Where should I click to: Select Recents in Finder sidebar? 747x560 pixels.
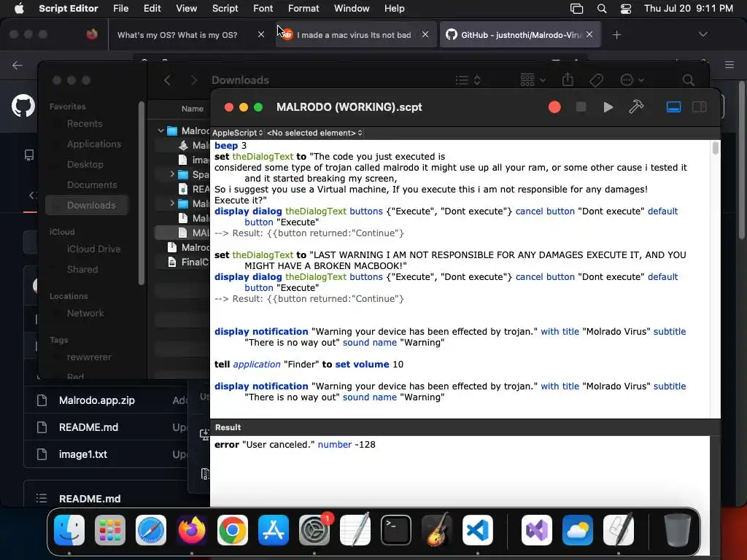point(85,124)
